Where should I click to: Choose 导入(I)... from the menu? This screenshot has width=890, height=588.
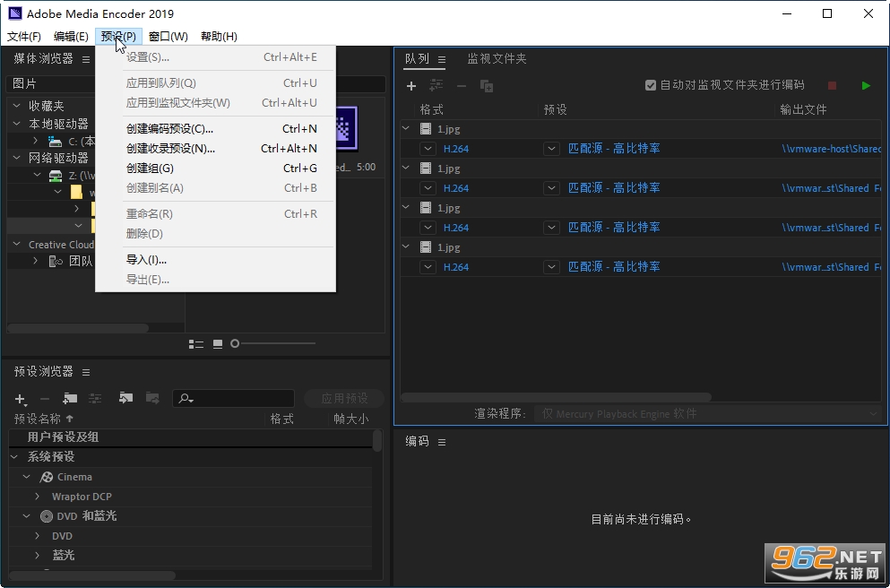[216, 260]
